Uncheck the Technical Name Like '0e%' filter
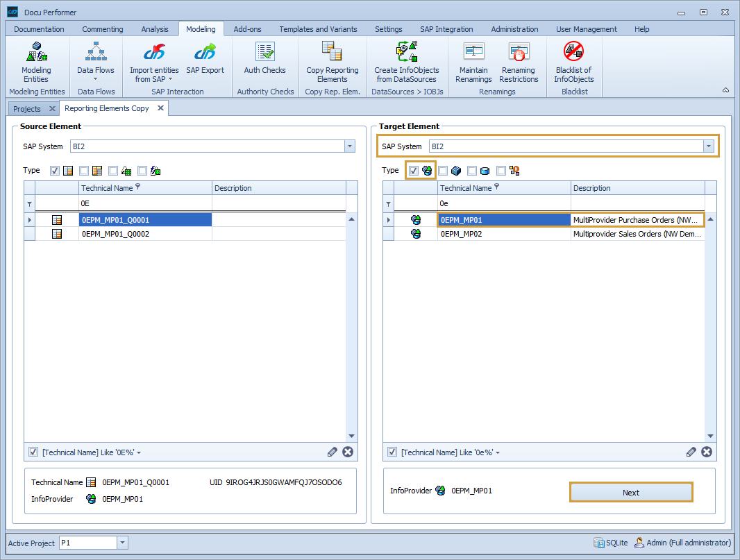 pyautogui.click(x=392, y=452)
